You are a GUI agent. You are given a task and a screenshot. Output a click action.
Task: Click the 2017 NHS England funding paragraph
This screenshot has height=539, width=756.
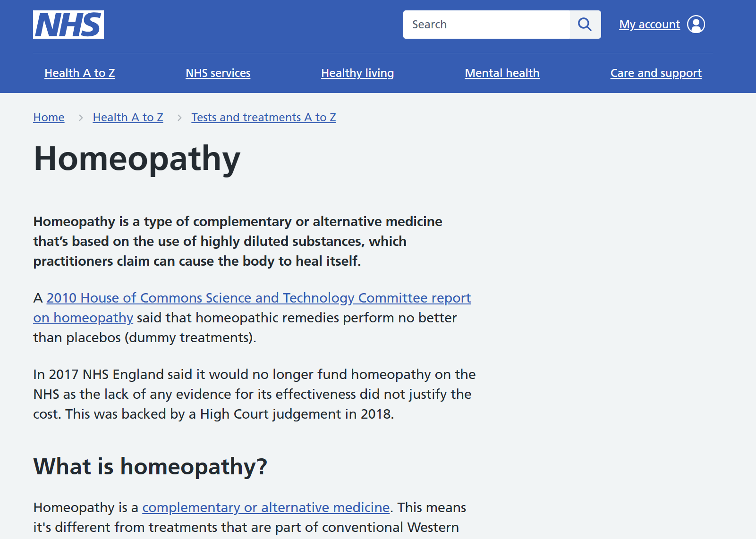[254, 394]
